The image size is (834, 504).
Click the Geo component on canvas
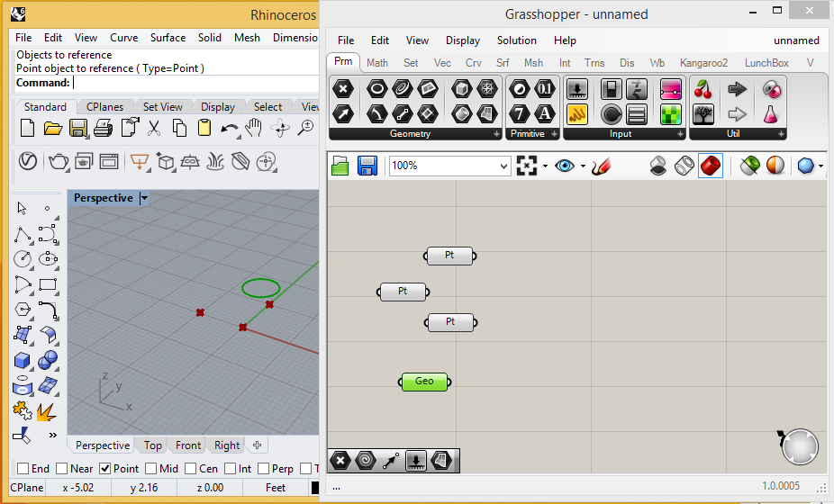point(424,382)
